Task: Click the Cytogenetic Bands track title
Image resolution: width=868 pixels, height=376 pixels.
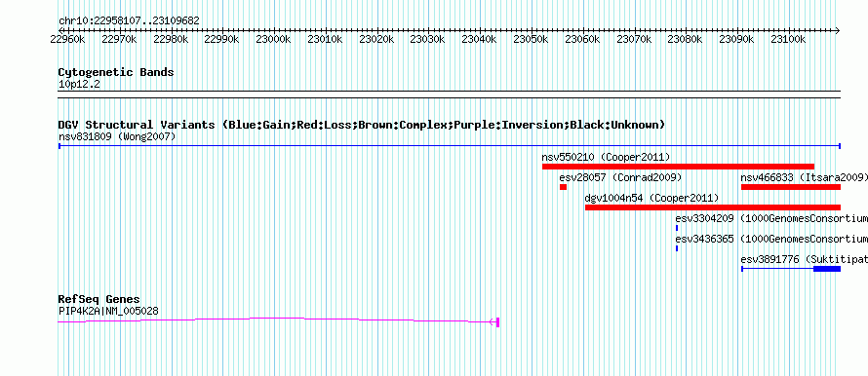Action: click(116, 72)
